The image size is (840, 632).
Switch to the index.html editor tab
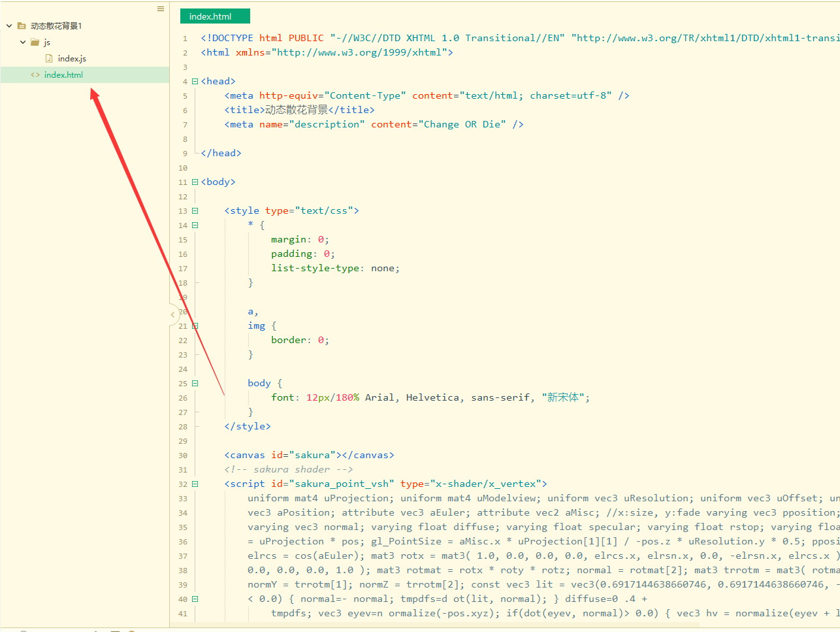[x=215, y=16]
